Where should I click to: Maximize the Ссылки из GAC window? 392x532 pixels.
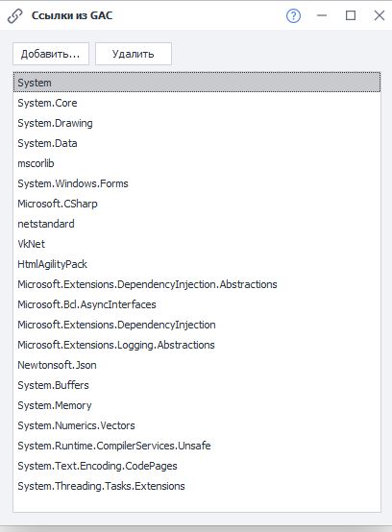[351, 15]
